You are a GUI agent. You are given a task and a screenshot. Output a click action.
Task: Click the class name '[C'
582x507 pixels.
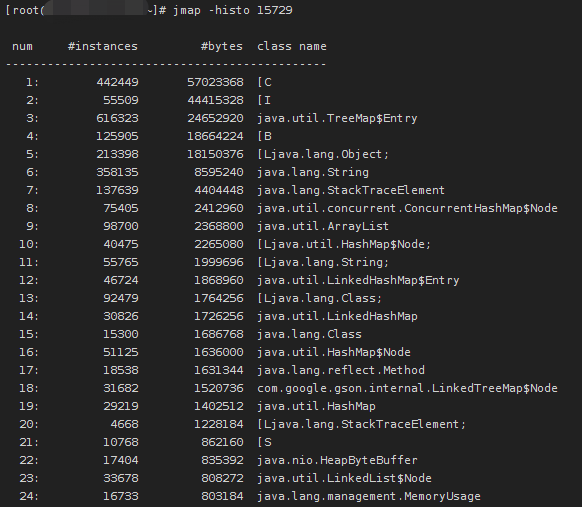coord(264,82)
